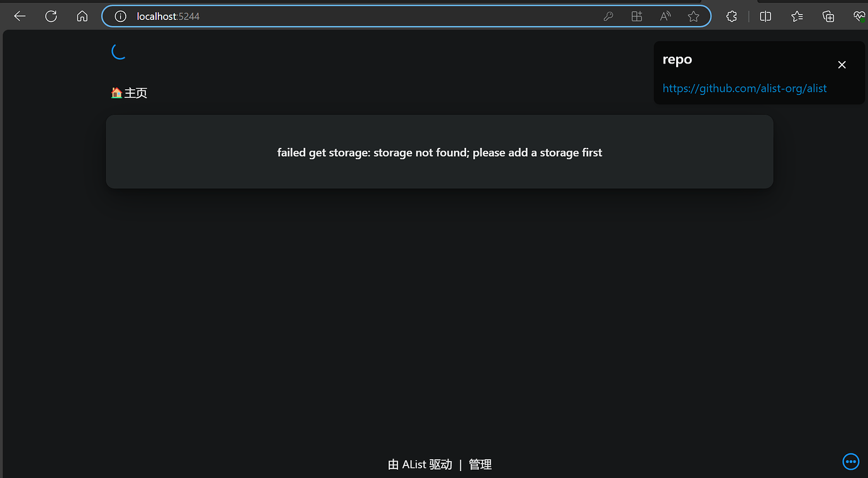Close the repo notification
This screenshot has width=868, height=478.
coord(842,65)
